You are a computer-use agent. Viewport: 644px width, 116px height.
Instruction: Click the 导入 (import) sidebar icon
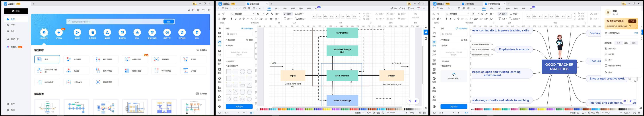(x=8, y=31)
